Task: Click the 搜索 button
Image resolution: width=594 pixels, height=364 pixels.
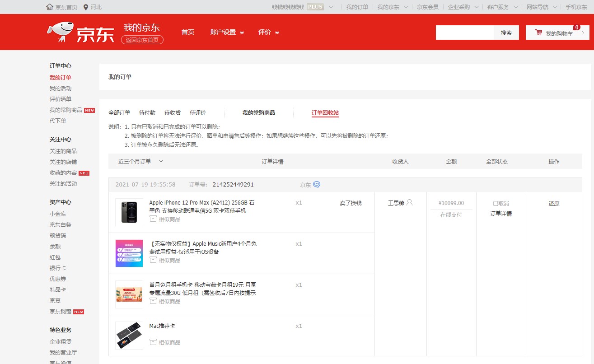Action: [x=506, y=33]
